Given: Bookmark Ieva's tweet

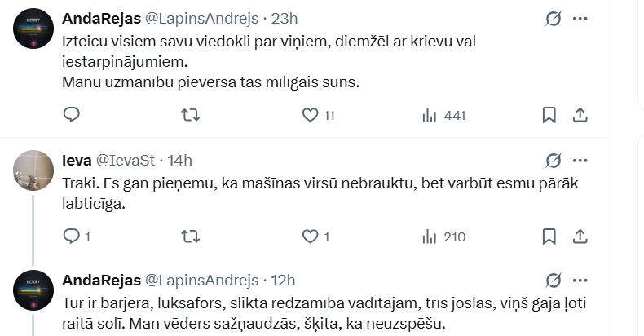Looking at the screenshot, I should click(x=549, y=237).
